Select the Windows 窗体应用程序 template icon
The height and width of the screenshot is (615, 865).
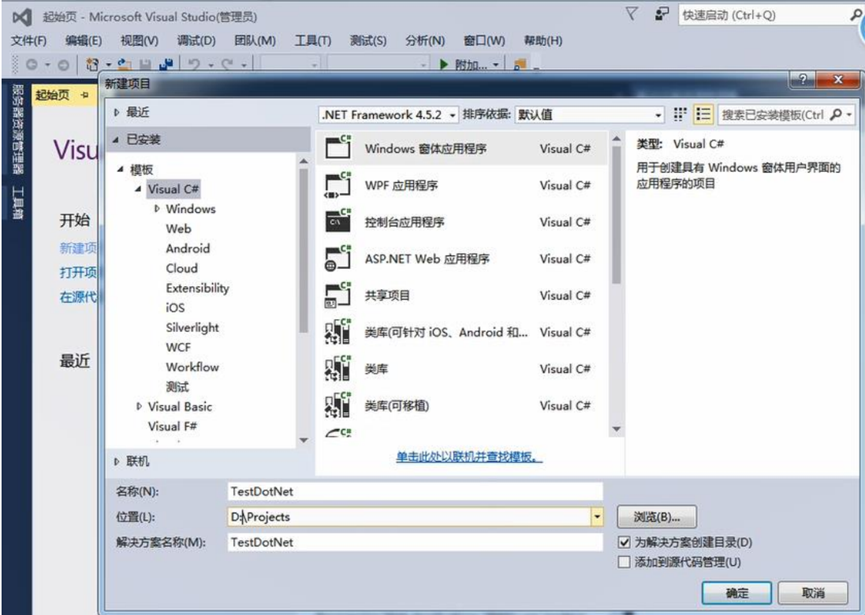coord(340,148)
